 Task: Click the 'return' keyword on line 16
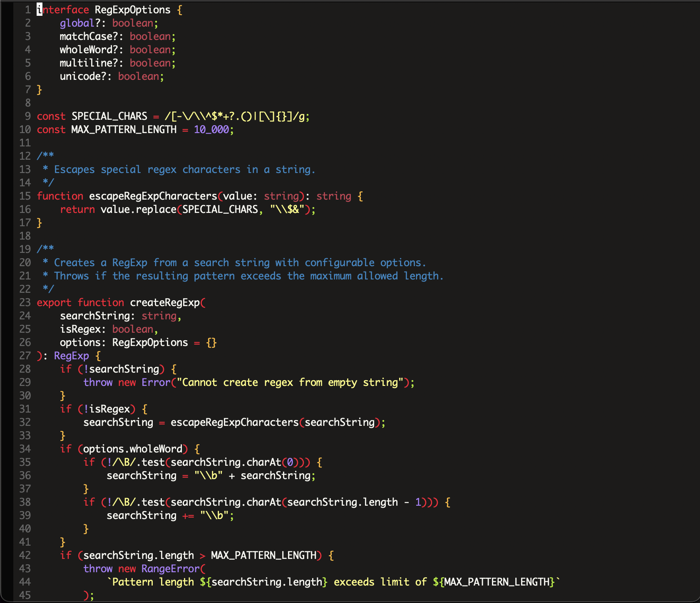77,209
